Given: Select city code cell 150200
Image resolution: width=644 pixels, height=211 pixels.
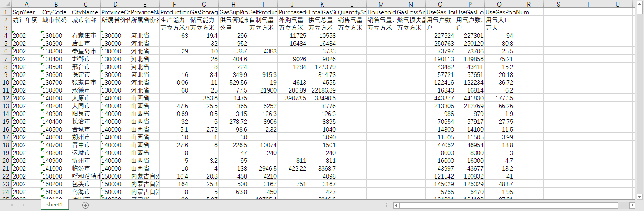Looking at the screenshot, I should pos(56,184).
